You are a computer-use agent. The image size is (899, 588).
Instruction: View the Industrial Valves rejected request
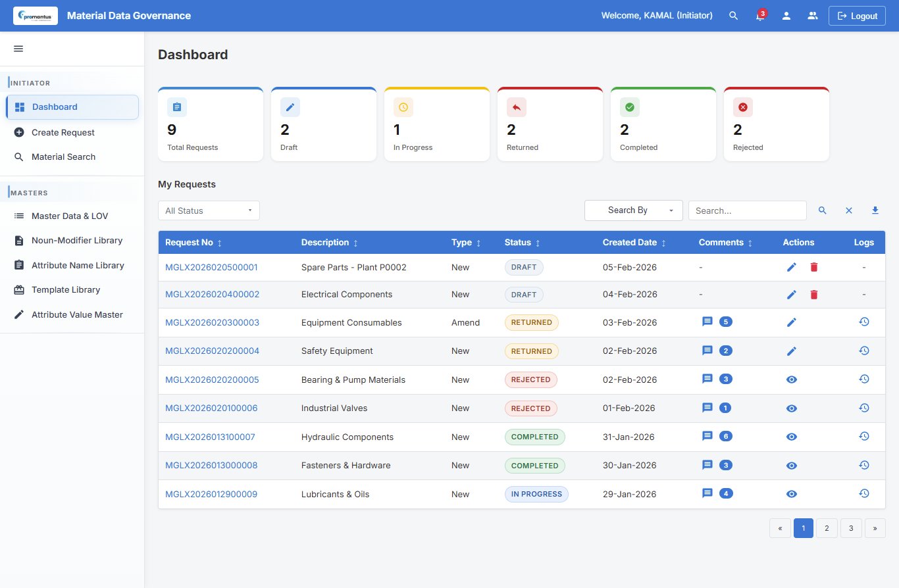tap(791, 408)
